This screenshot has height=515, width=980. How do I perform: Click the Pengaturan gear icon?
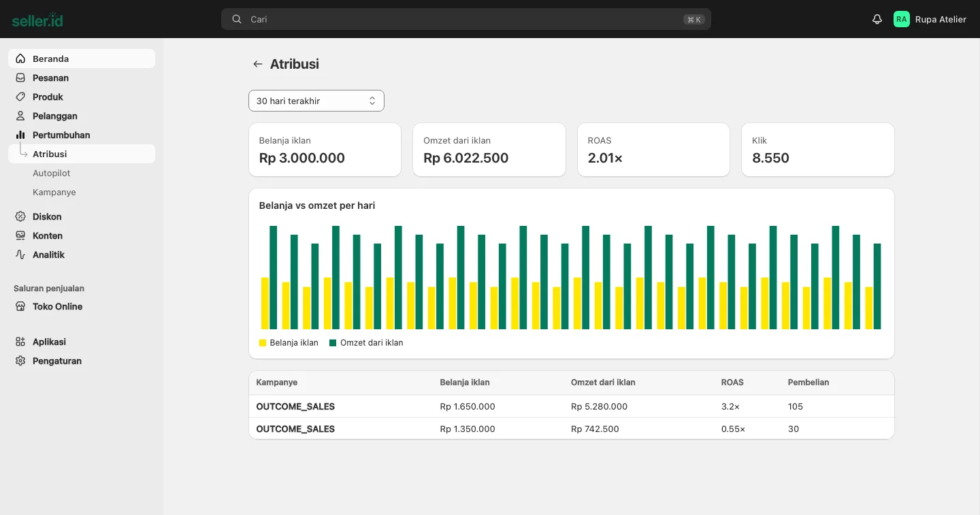coord(20,361)
